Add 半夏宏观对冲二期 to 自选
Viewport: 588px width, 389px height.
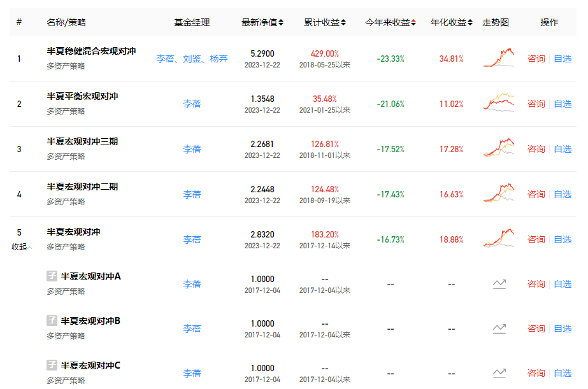pyautogui.click(x=563, y=194)
